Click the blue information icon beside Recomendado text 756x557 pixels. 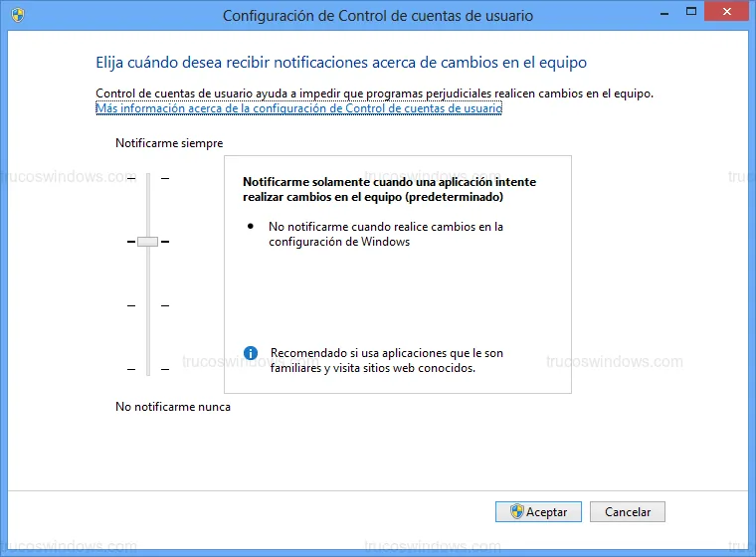point(251,353)
